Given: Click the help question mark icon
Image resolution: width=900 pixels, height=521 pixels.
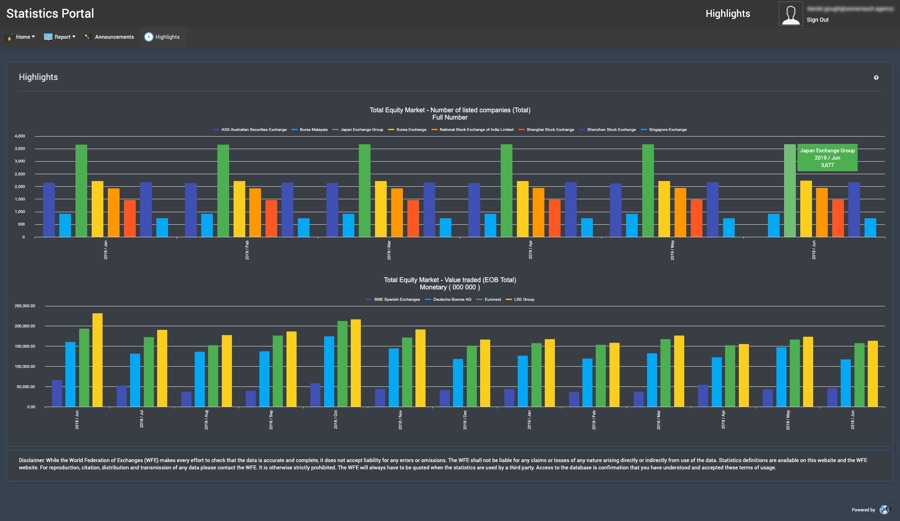Looking at the screenshot, I should coord(876,77).
